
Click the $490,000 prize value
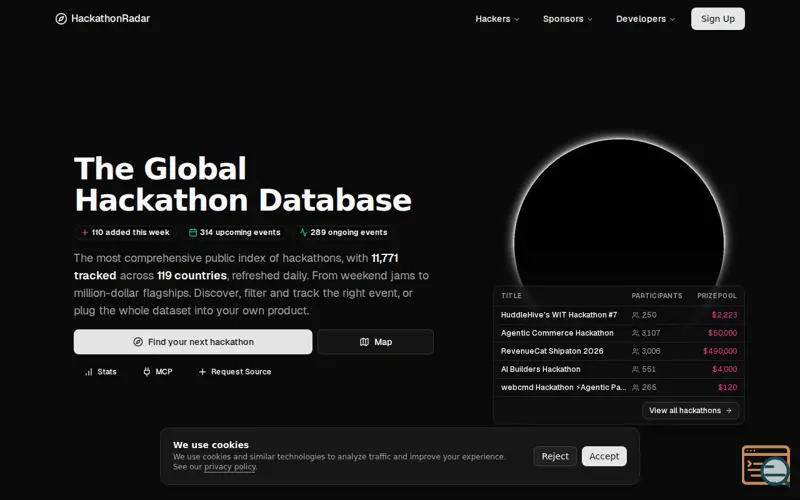coord(720,352)
